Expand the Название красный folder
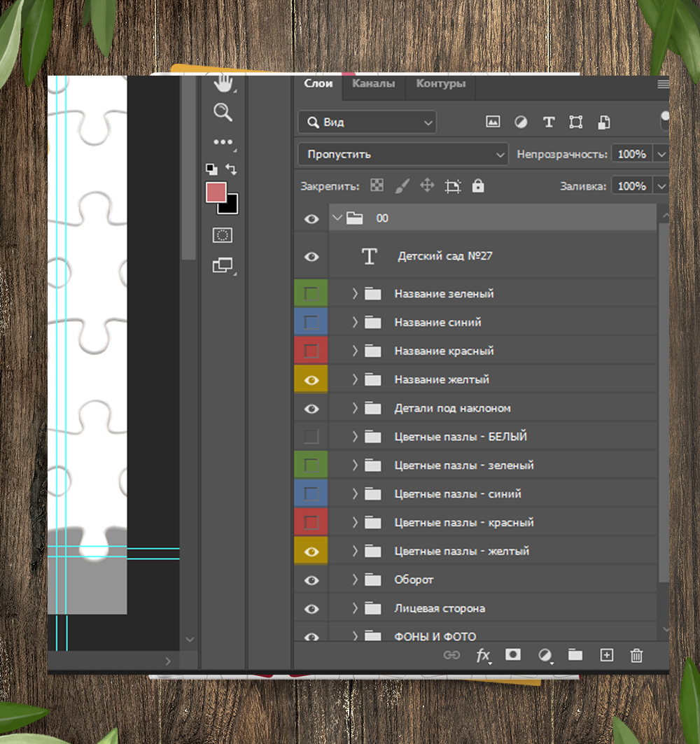700x744 pixels. tap(355, 351)
